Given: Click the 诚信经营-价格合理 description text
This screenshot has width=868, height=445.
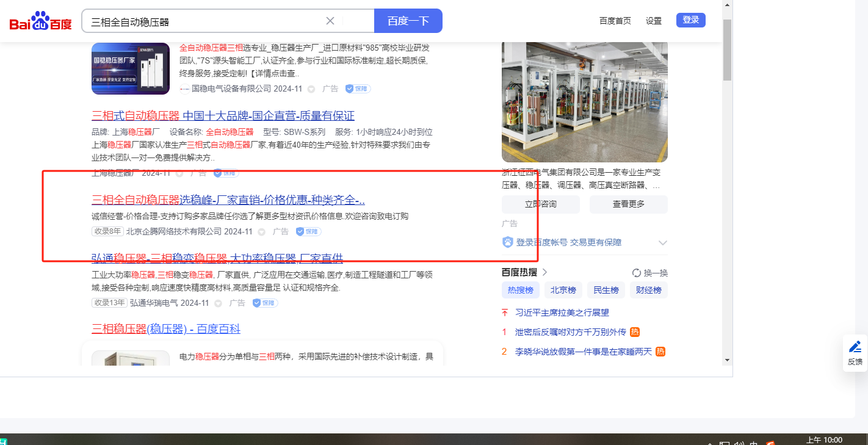Looking at the screenshot, I should (x=250, y=216).
